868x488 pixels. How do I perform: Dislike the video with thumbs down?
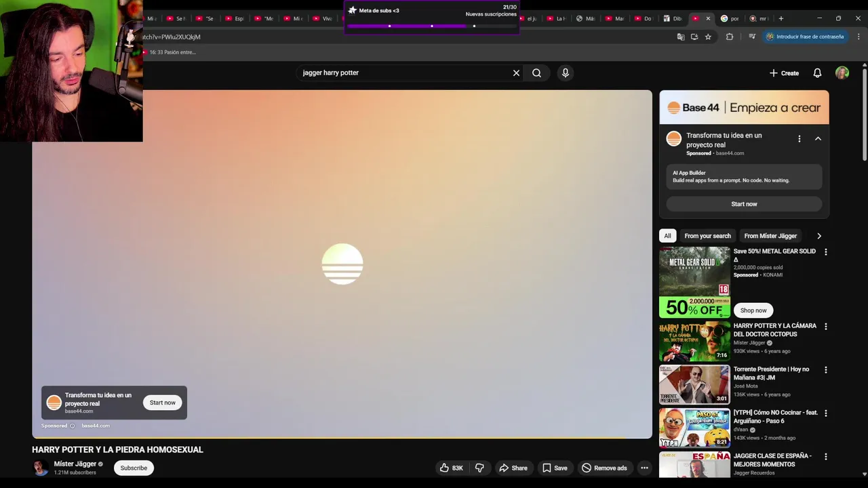click(479, 468)
